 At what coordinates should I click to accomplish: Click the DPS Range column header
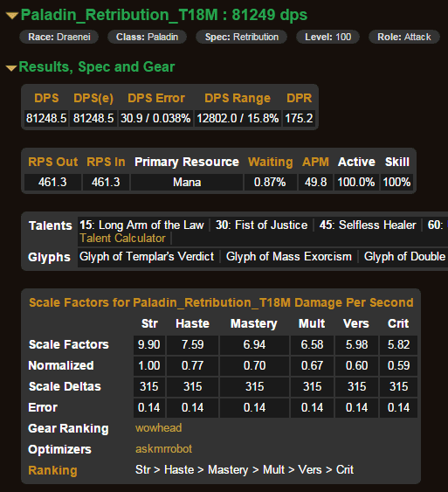tap(238, 98)
